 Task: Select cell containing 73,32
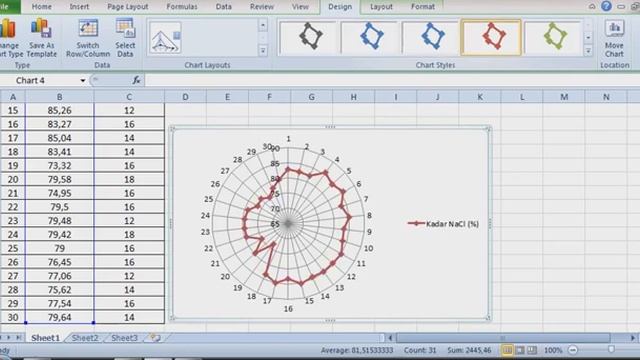tap(60, 165)
